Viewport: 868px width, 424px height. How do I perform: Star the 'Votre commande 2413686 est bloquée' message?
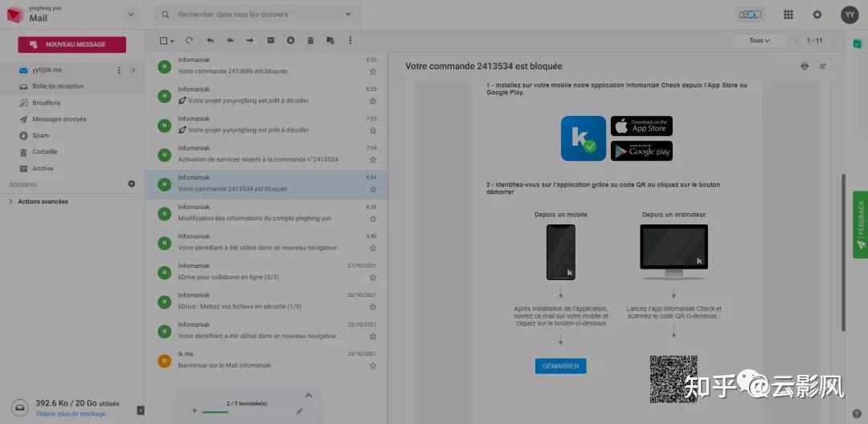(373, 72)
